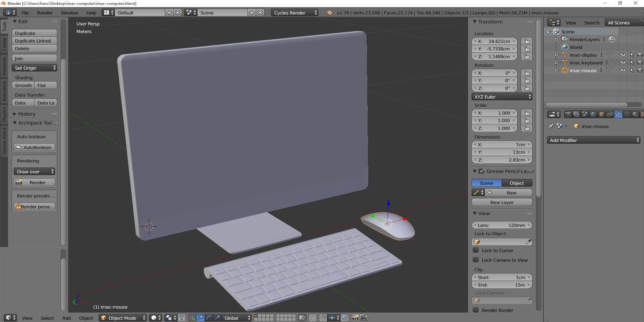Toggle imac-keyboard selectability arrow icon
The width and height of the screenshot is (644, 322).
[x=632, y=63]
